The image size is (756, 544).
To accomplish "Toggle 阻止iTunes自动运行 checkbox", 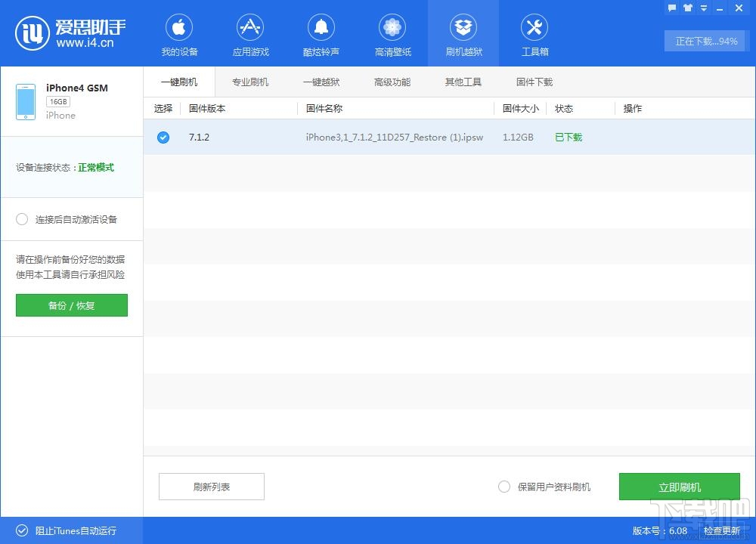I will tap(21, 530).
